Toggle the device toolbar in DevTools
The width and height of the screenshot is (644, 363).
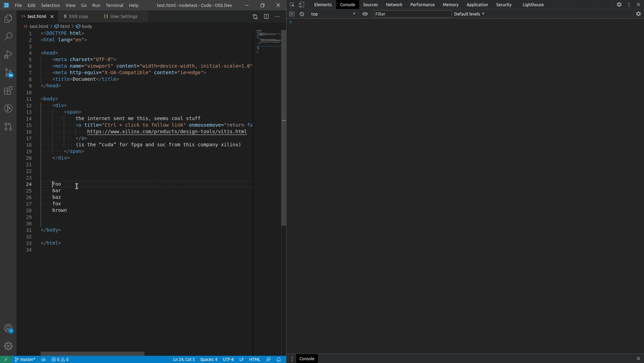pos(302,5)
